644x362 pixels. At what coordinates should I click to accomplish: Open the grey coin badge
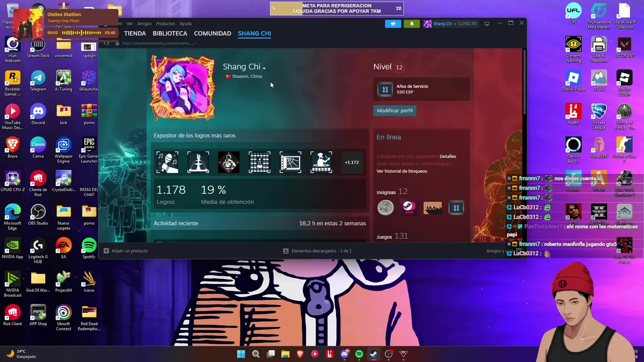[385, 208]
